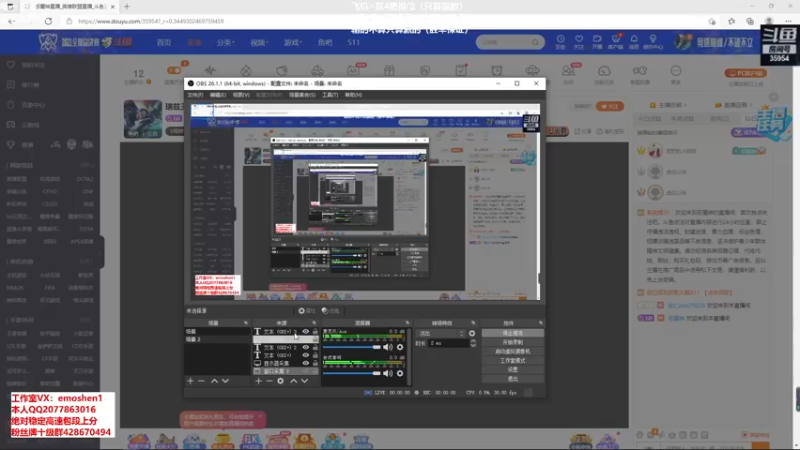
Task: Move selected source down in Sources panel
Action: pyautogui.click(x=305, y=381)
